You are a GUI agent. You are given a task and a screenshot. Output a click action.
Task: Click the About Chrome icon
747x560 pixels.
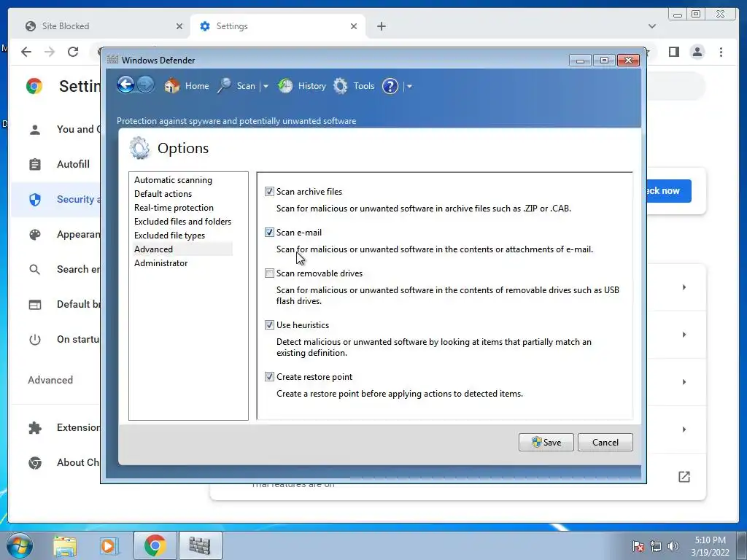pos(35,463)
